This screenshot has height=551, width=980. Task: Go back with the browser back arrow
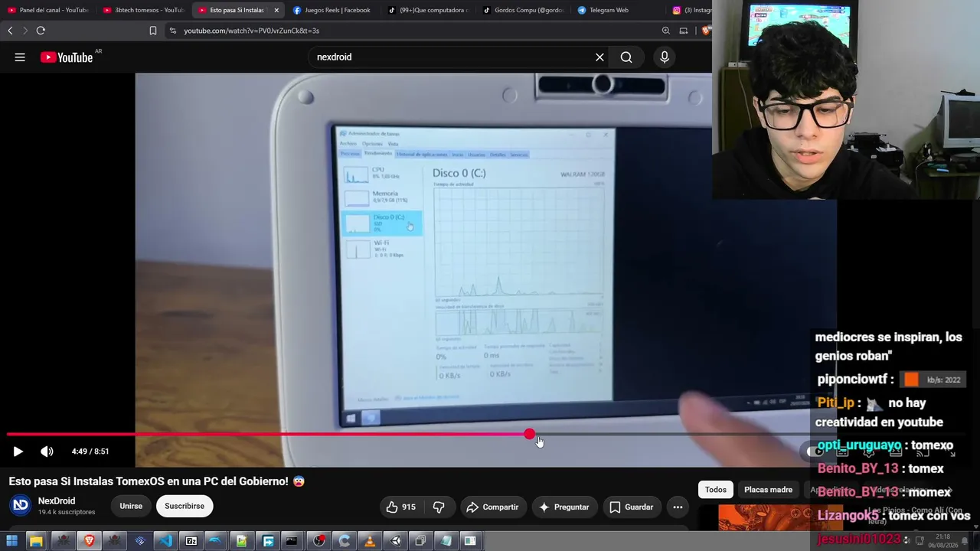pyautogui.click(x=10, y=31)
